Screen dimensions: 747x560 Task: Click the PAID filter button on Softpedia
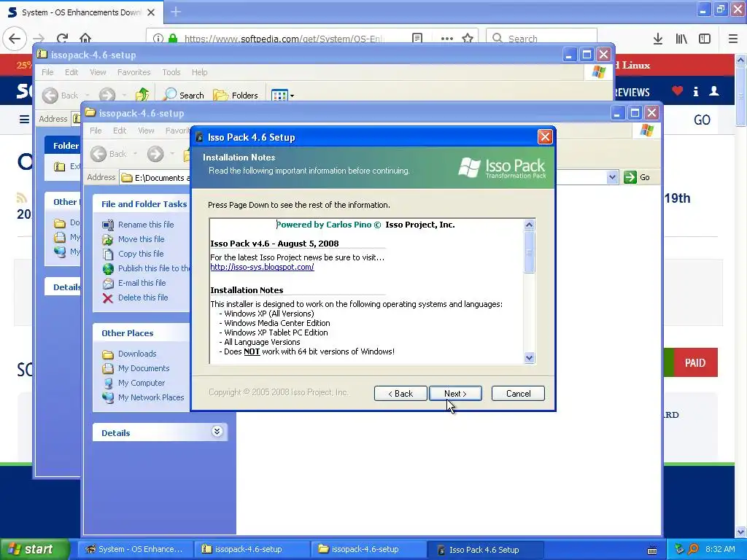(x=695, y=363)
